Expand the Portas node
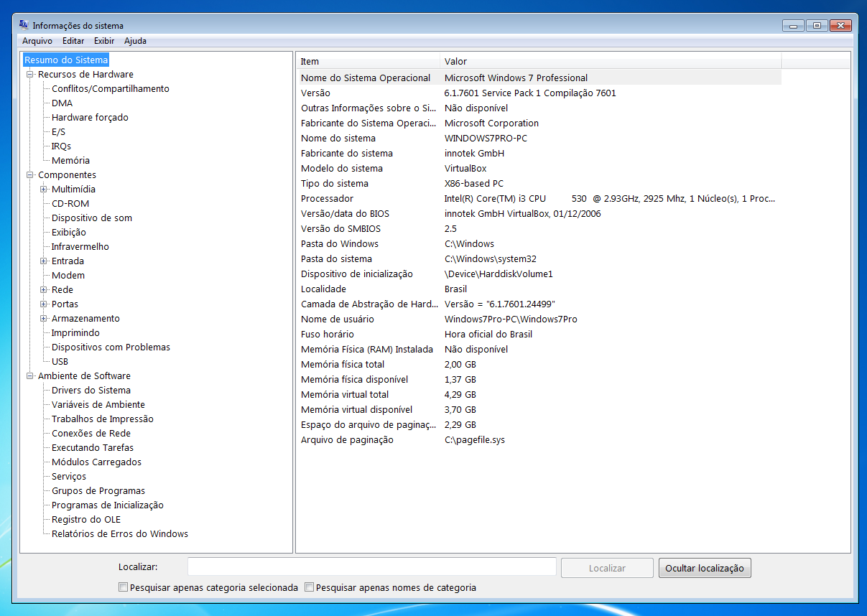The image size is (867, 616). pyautogui.click(x=44, y=304)
